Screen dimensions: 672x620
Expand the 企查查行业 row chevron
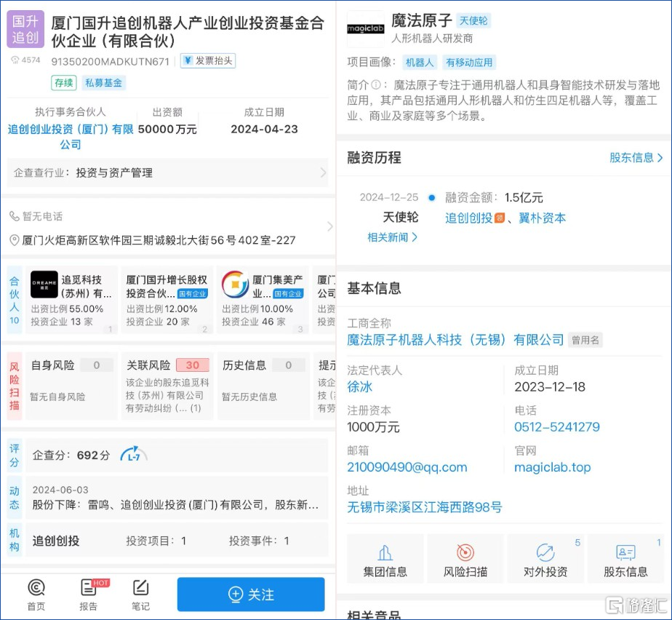(x=323, y=172)
